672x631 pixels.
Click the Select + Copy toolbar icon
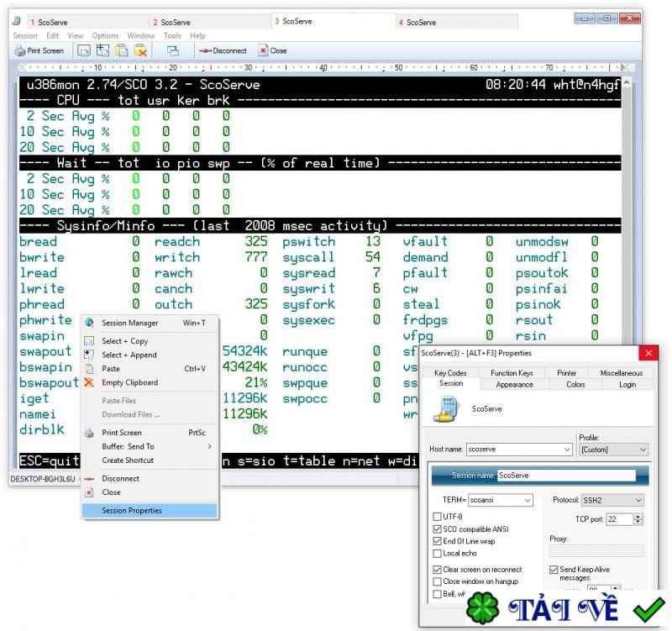point(84,50)
